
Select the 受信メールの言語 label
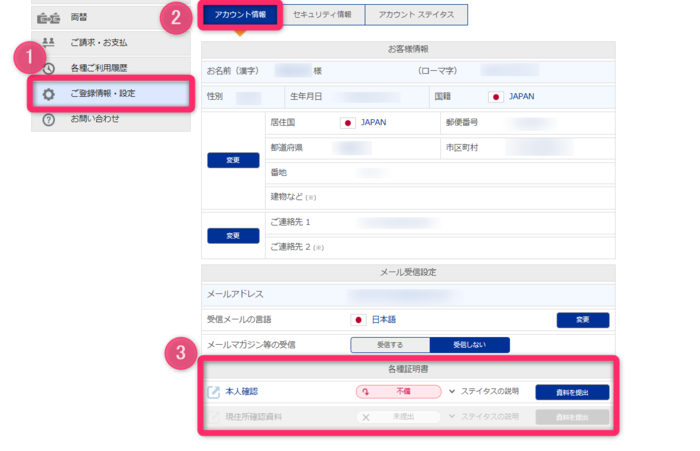[x=239, y=320]
